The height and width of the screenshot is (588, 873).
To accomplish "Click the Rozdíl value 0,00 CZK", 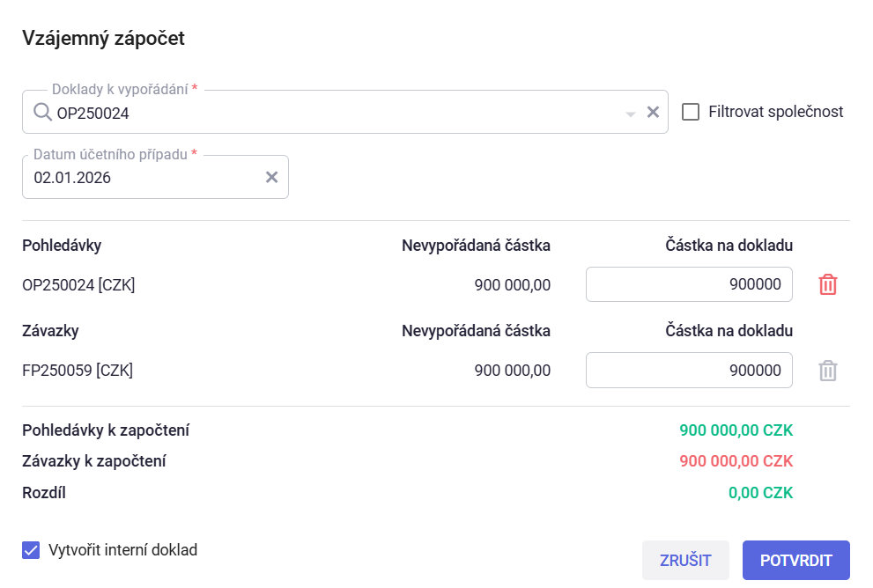I will pyautogui.click(x=760, y=492).
